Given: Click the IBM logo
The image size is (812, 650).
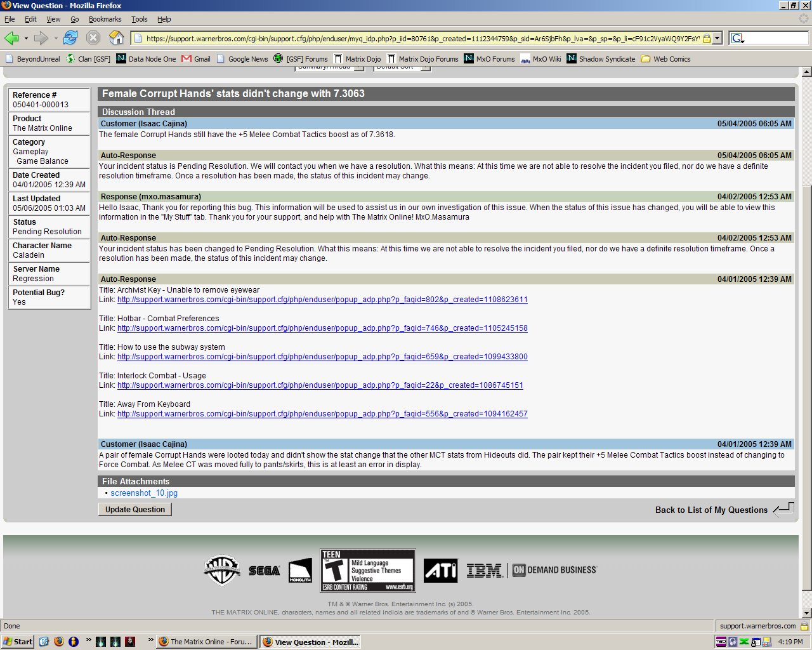Looking at the screenshot, I should 485,571.
